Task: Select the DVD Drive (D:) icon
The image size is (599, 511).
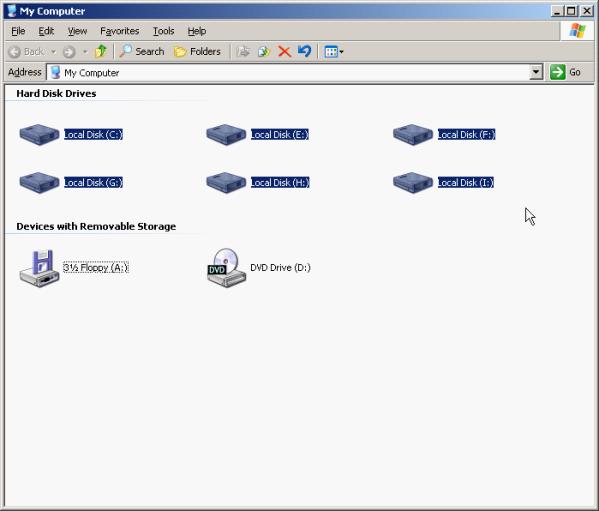Action: [x=226, y=267]
